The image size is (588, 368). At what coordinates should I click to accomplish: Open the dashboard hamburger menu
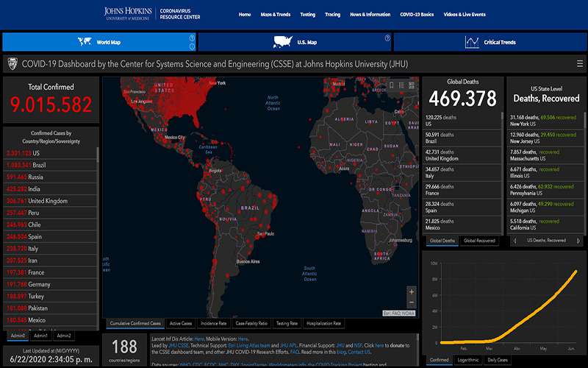click(x=580, y=64)
